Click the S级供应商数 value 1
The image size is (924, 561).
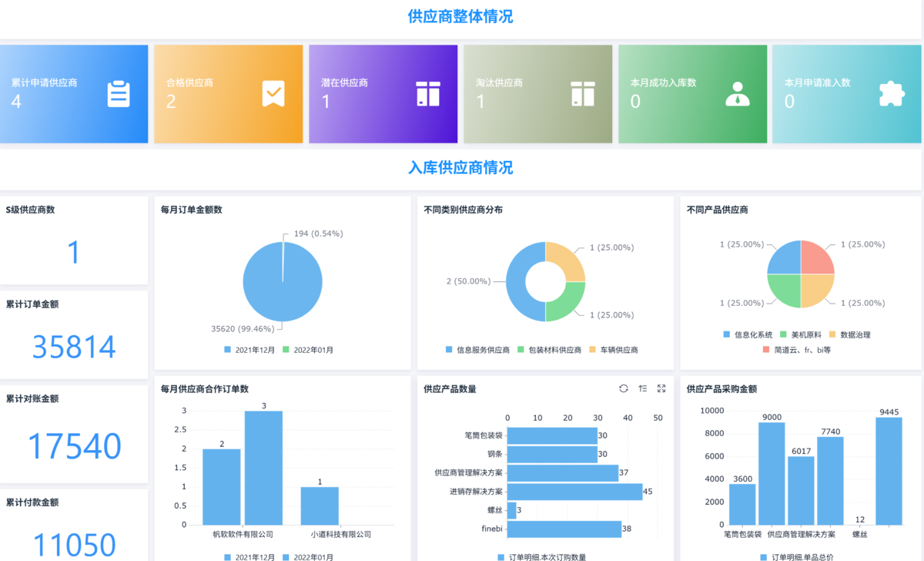pyautogui.click(x=74, y=253)
